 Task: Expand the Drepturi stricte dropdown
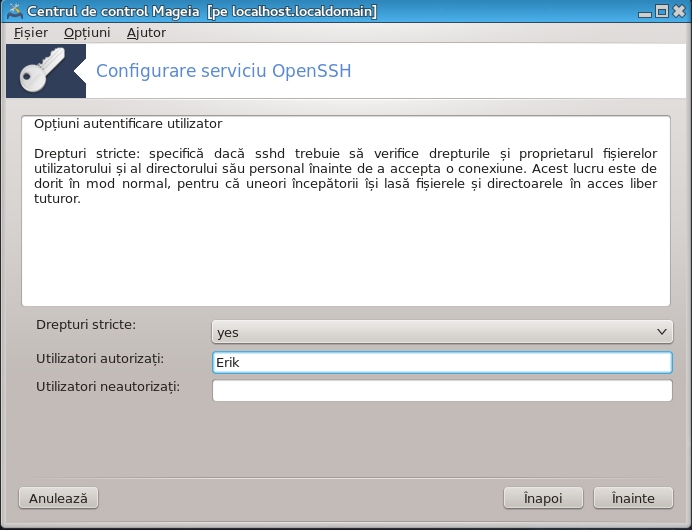(x=442, y=332)
